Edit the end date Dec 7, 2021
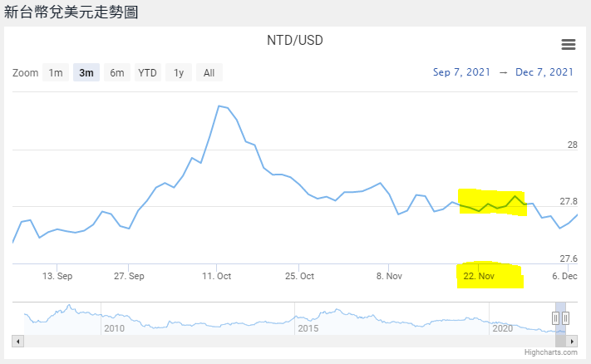 pyautogui.click(x=544, y=72)
